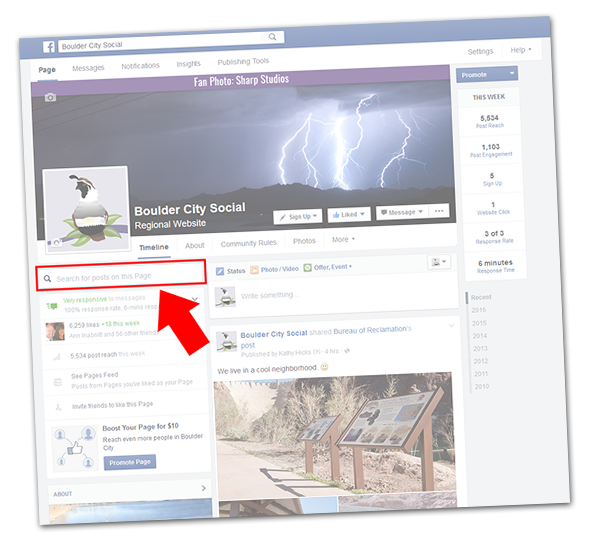Open the Insights tab
Screen dimensions: 590x541
pyautogui.click(x=189, y=64)
